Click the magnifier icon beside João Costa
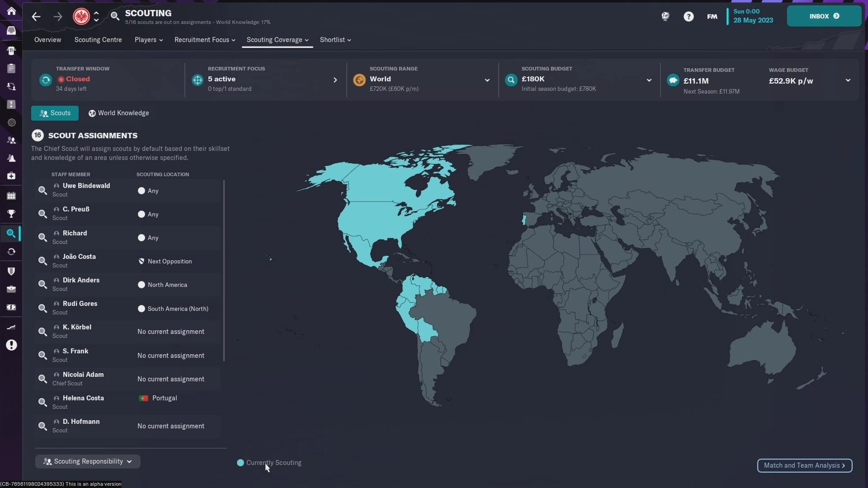The image size is (868, 488). pyautogui.click(x=42, y=261)
